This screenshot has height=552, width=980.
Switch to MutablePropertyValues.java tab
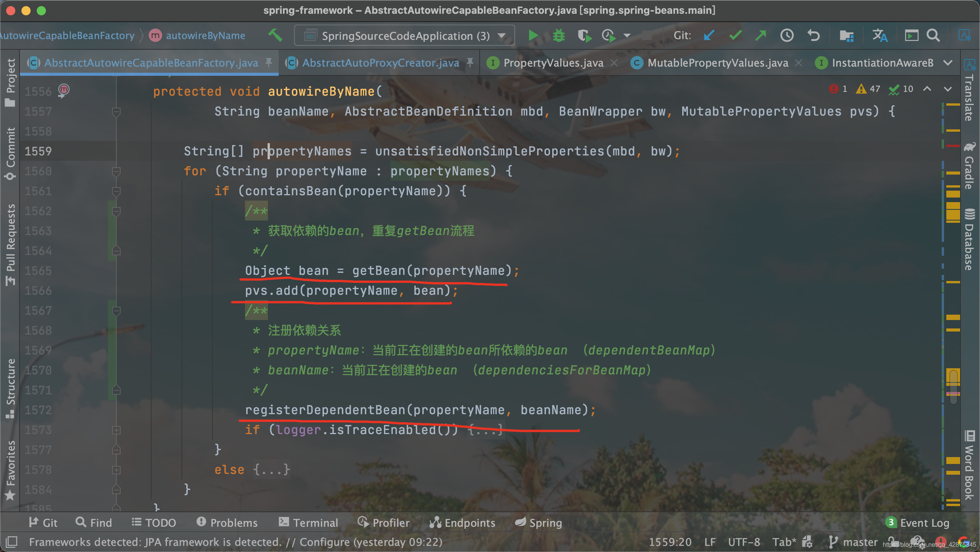coord(717,62)
